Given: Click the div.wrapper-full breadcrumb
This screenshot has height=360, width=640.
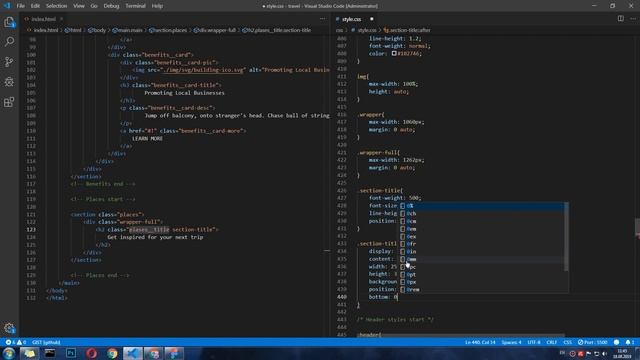Looking at the screenshot, I should click(x=215, y=30).
